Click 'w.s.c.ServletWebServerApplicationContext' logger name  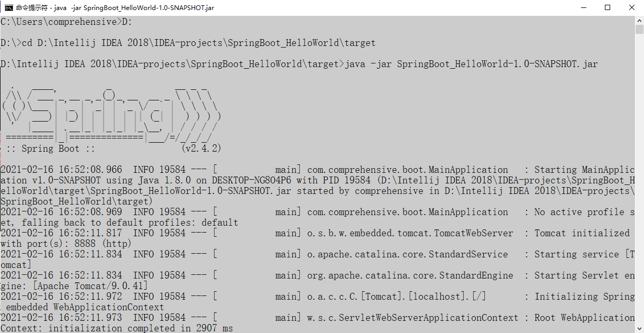pos(413,318)
